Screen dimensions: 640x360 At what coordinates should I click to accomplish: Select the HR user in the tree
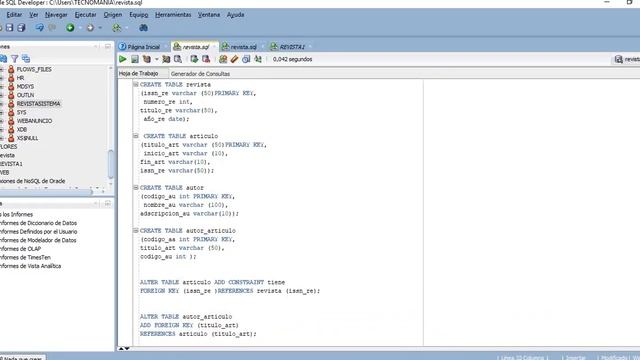(x=20, y=78)
